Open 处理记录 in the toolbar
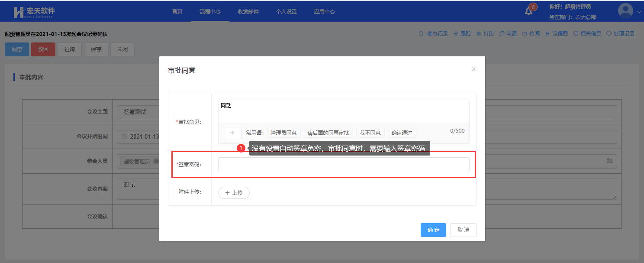Viewport: 644px width, 263px height. click(x=621, y=34)
